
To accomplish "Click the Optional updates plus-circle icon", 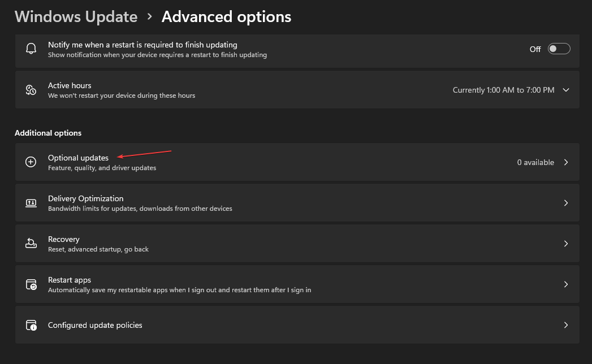I will point(31,162).
